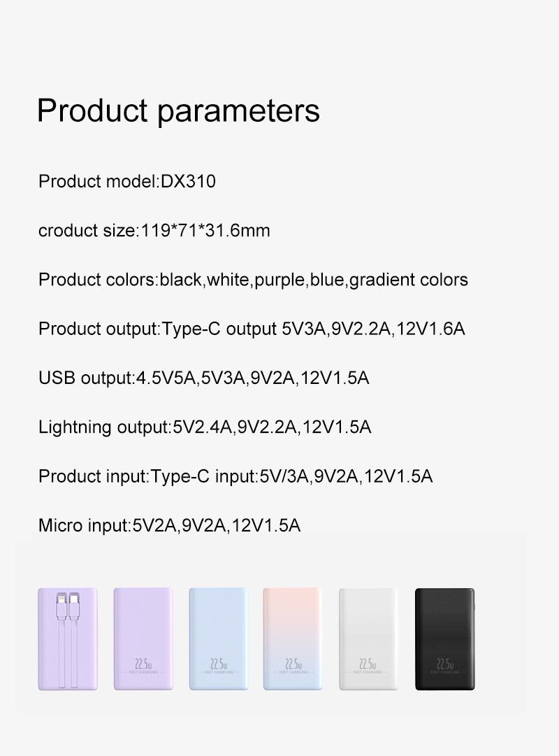Click the purple power bank with built-in cables

pos(68,639)
